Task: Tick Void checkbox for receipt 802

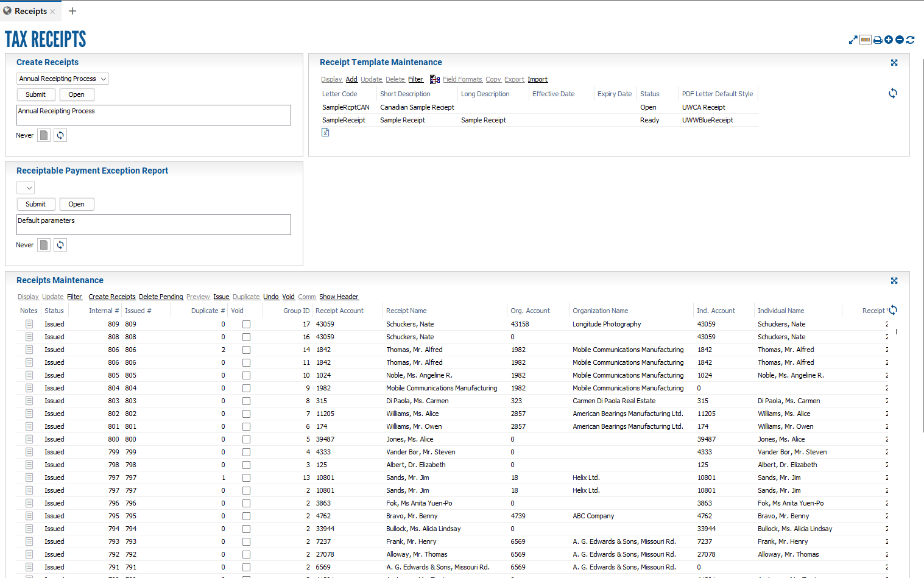Action: (x=246, y=414)
